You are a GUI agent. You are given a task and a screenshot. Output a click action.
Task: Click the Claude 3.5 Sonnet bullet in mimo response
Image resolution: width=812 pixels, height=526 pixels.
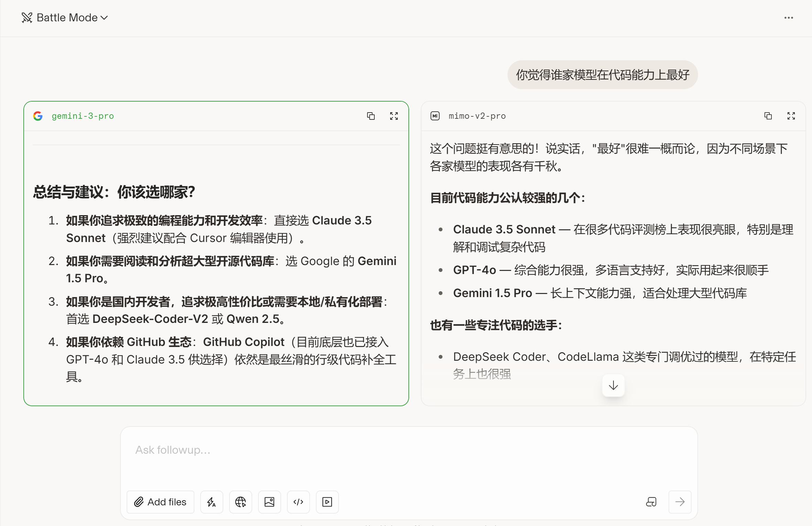623,238
